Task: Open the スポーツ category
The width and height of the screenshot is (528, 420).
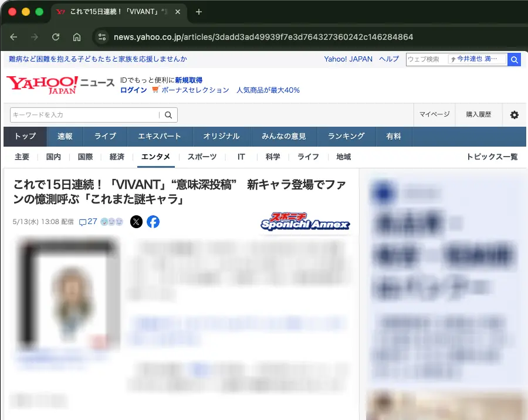Action: tap(202, 157)
